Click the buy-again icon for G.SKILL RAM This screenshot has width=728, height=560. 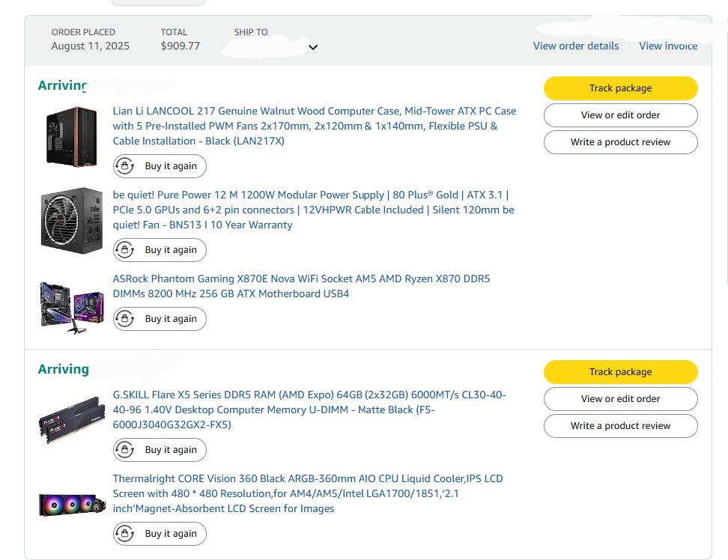[125, 450]
